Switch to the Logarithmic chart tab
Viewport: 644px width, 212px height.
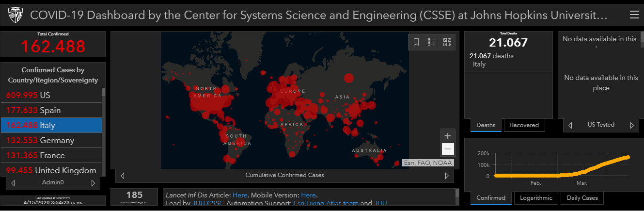[x=536, y=198]
